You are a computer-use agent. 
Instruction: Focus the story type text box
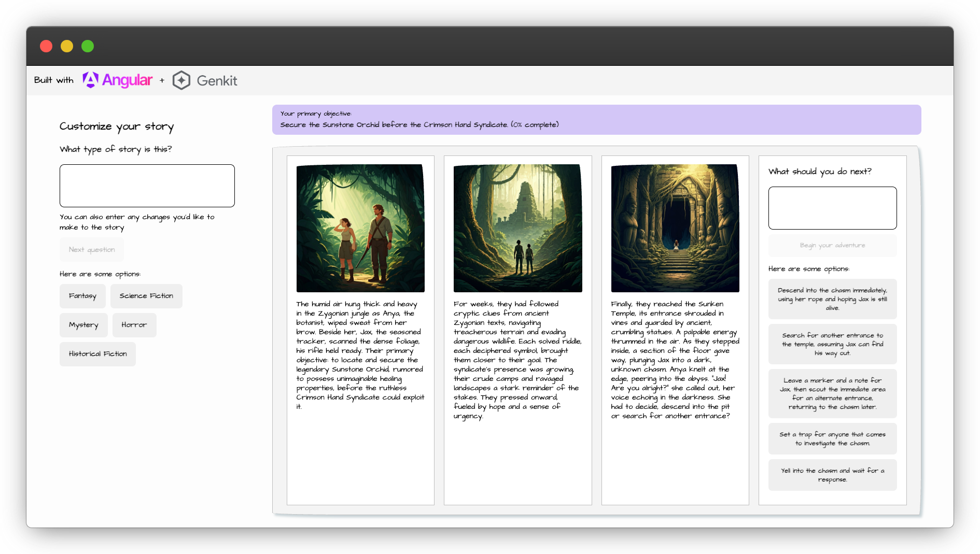pos(147,186)
